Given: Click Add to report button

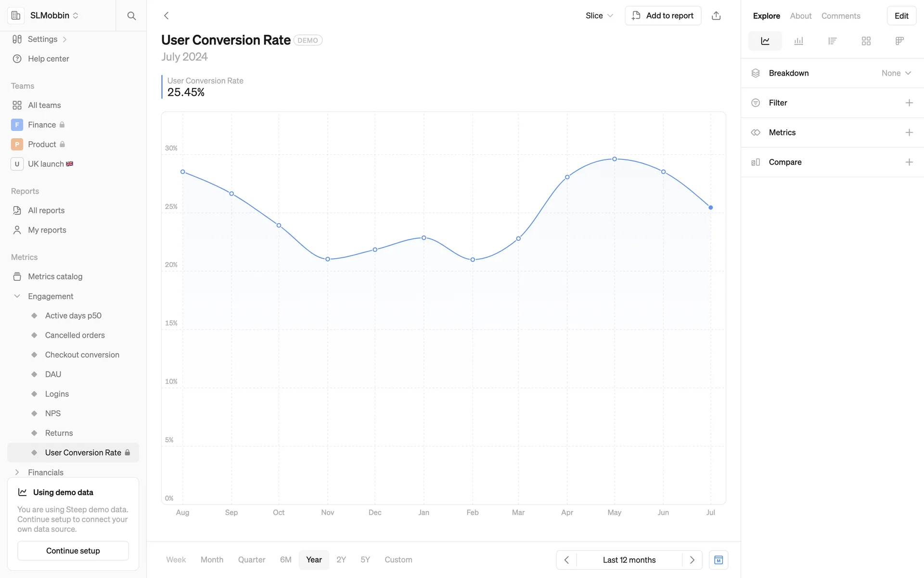Looking at the screenshot, I should [x=663, y=16].
